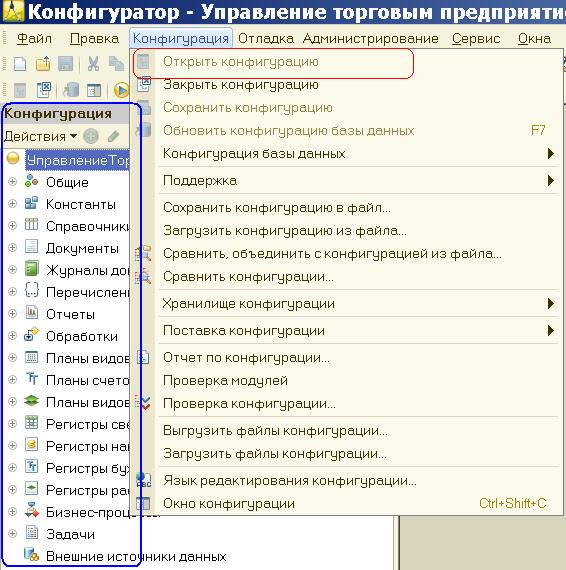Click the Бизнес-процессы tree icon
The image size is (566, 570).
[31, 511]
